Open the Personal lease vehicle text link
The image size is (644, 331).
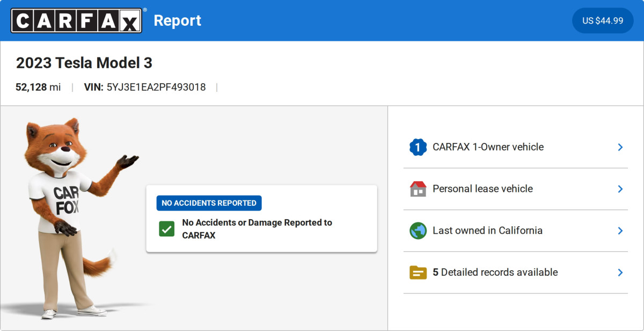click(482, 189)
